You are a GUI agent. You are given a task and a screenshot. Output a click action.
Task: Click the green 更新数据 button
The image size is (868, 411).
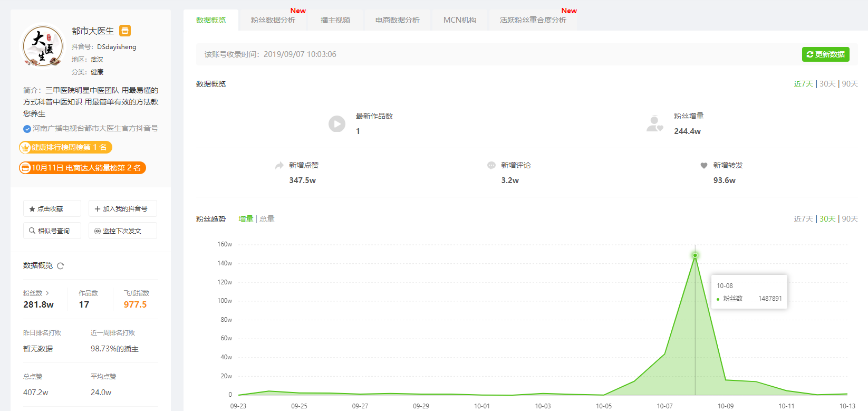[826, 54]
